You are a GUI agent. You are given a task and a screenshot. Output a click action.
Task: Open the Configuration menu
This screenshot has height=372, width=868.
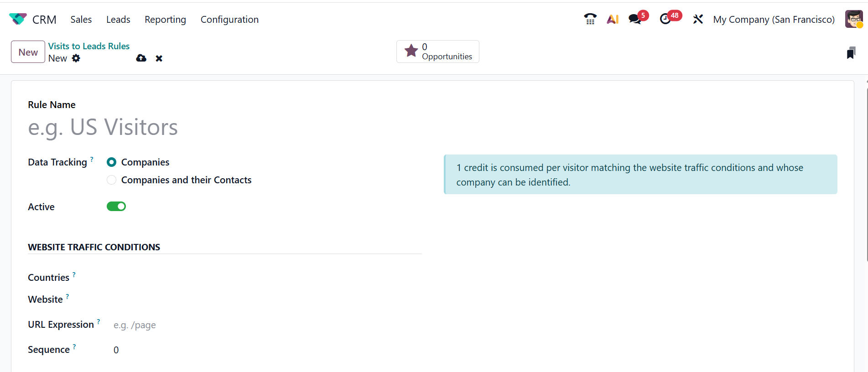click(x=229, y=19)
